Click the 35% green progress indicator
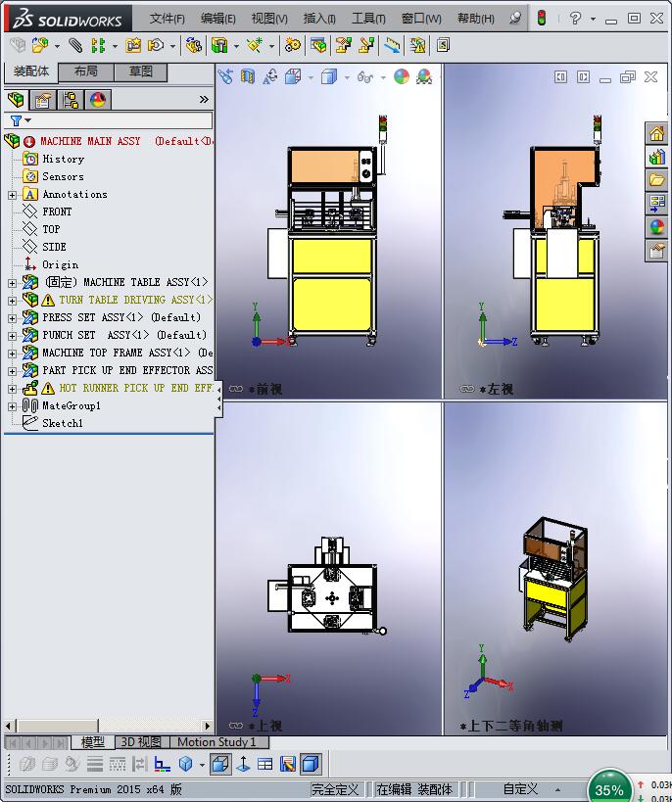The height and width of the screenshot is (802, 672). 609,788
